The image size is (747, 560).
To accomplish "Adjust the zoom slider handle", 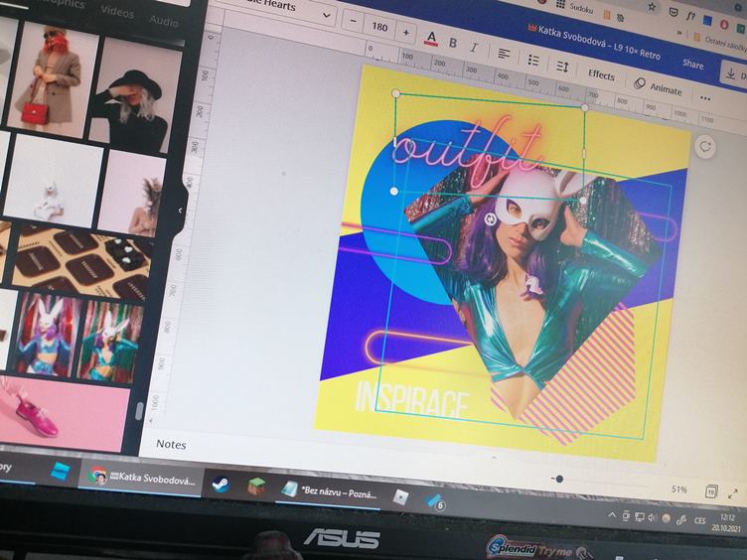I will click(x=560, y=479).
